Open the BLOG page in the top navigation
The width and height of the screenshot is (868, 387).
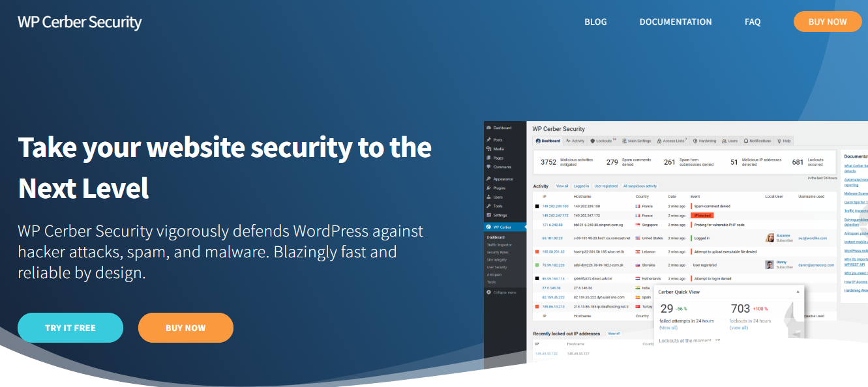tap(595, 21)
